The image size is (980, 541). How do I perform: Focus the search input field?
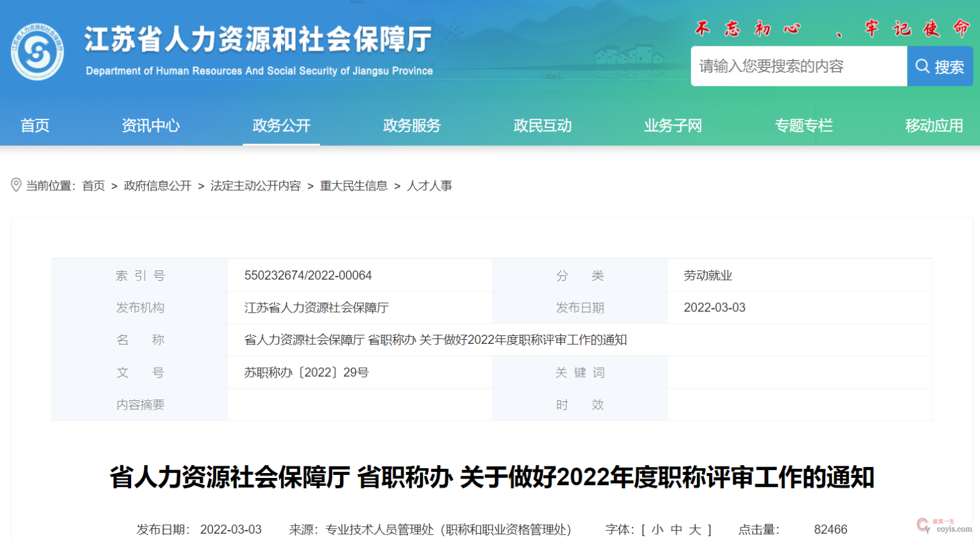pos(799,66)
